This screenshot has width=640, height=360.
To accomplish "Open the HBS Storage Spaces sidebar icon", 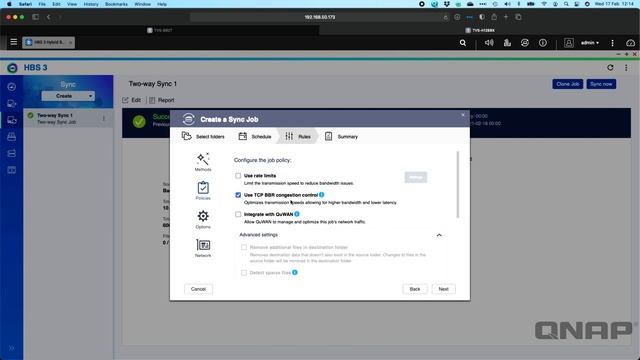I will 11,153.
